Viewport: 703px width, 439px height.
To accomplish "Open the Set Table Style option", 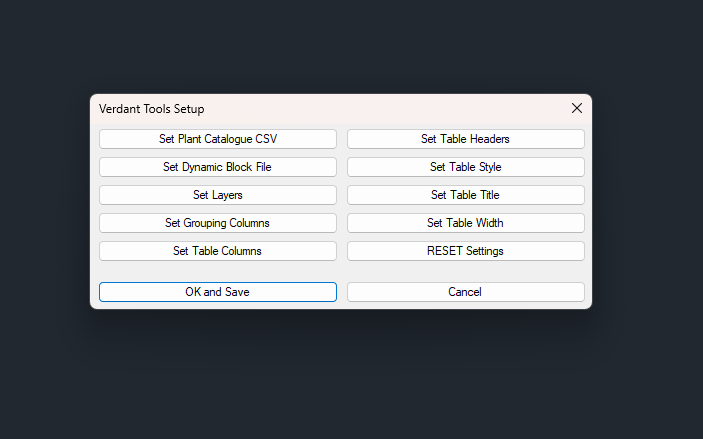I will pyautogui.click(x=465, y=167).
